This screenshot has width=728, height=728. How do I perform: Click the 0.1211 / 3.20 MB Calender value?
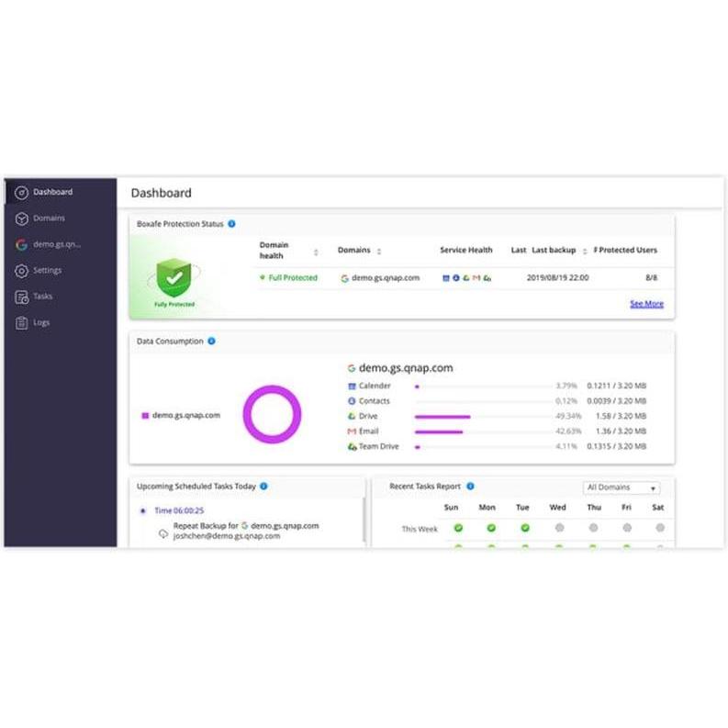(617, 386)
